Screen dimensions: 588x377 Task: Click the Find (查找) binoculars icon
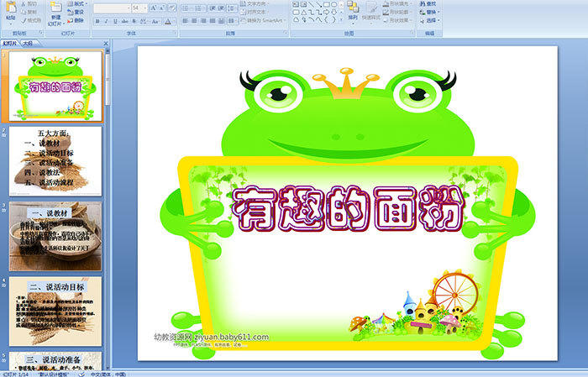(x=423, y=3)
